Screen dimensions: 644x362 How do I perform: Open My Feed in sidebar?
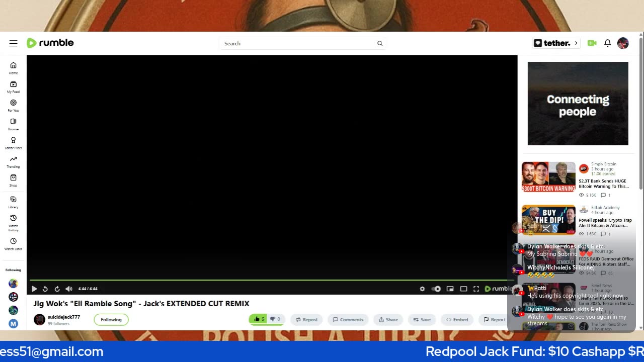(x=13, y=87)
